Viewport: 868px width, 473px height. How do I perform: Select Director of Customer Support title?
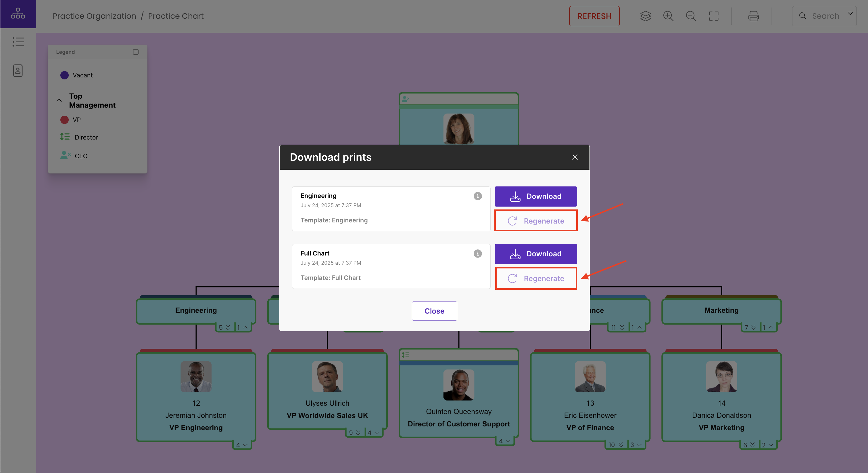click(459, 424)
